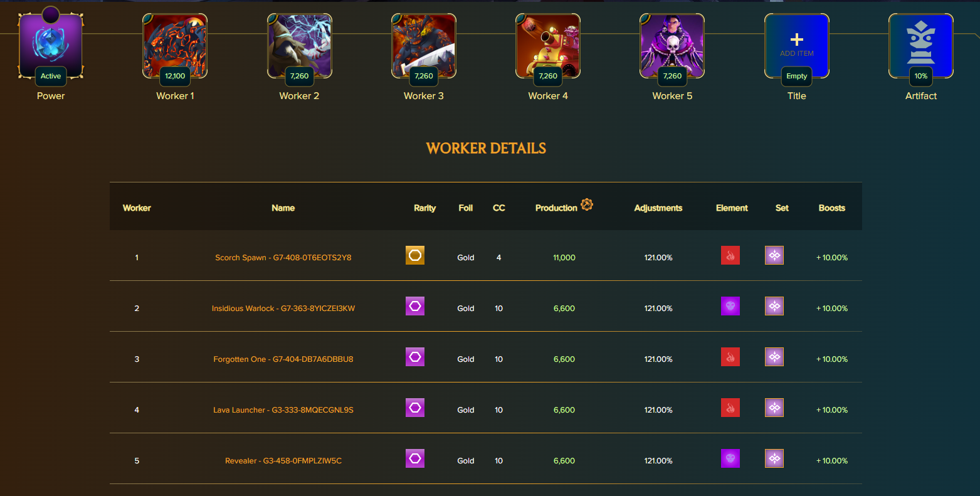The width and height of the screenshot is (980, 496).
Task: Click Revealer's death element icon
Action: (x=730, y=458)
